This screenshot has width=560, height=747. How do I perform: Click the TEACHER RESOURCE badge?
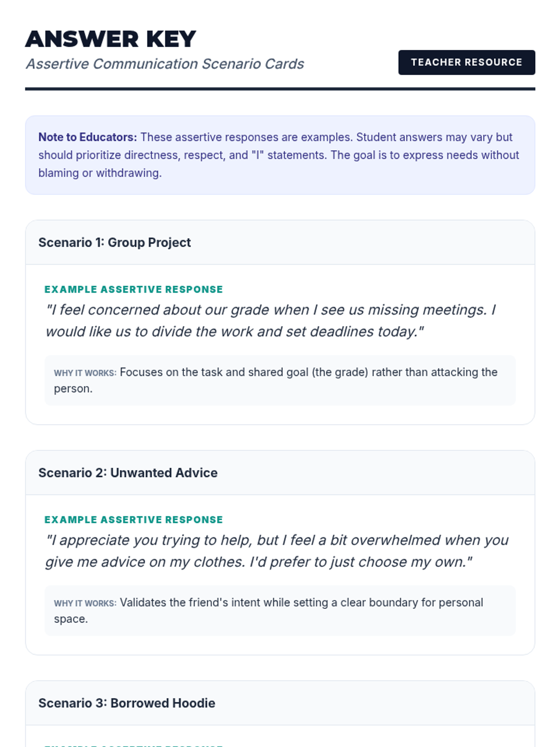pyautogui.click(x=467, y=62)
